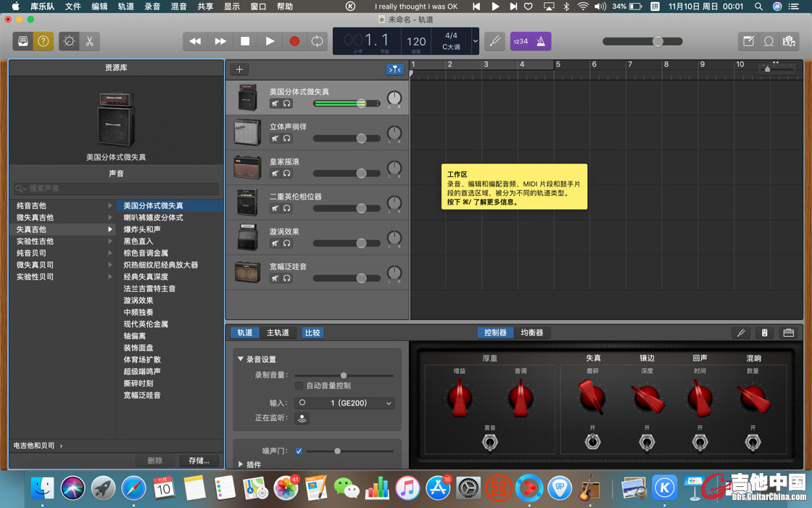Open the Notepad toolbar icon
The height and width of the screenshot is (508, 812).
748,41
